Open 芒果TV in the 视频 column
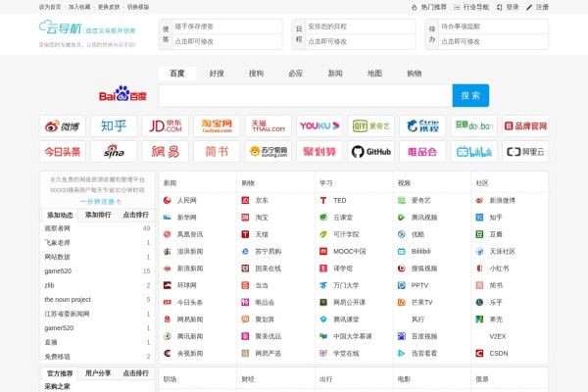The height and width of the screenshot is (392, 588). [421, 302]
